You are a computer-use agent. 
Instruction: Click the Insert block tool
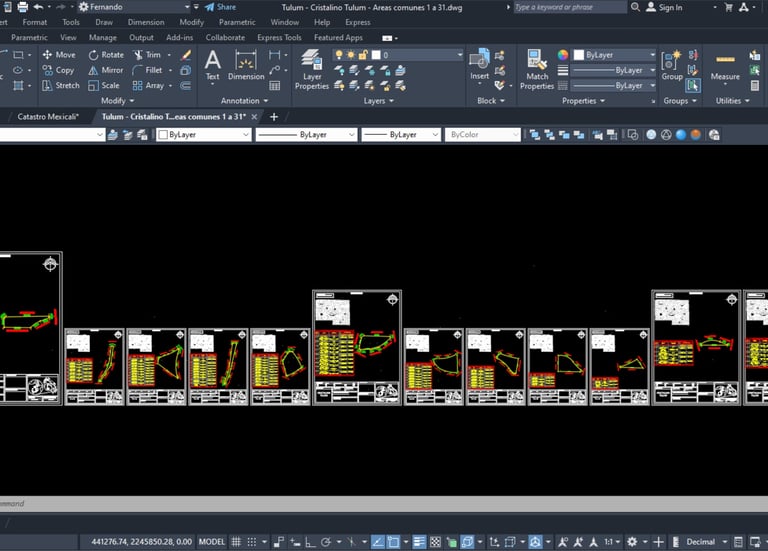tap(480, 64)
